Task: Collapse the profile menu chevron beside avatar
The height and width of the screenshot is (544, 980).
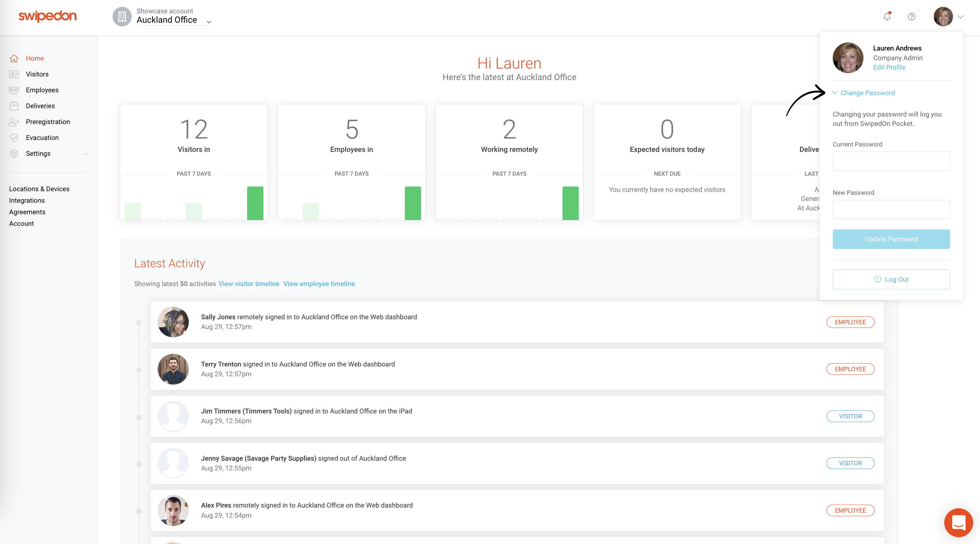Action: click(961, 17)
